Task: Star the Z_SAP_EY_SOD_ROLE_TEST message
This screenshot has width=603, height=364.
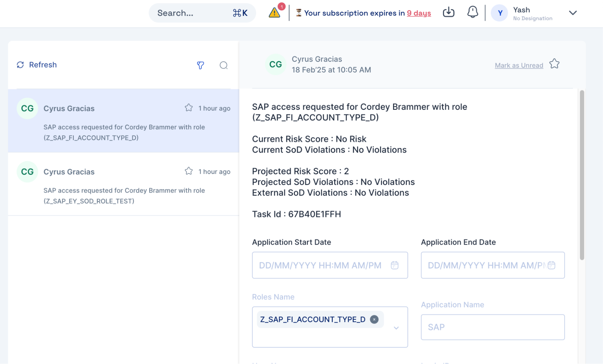Action: [189, 171]
